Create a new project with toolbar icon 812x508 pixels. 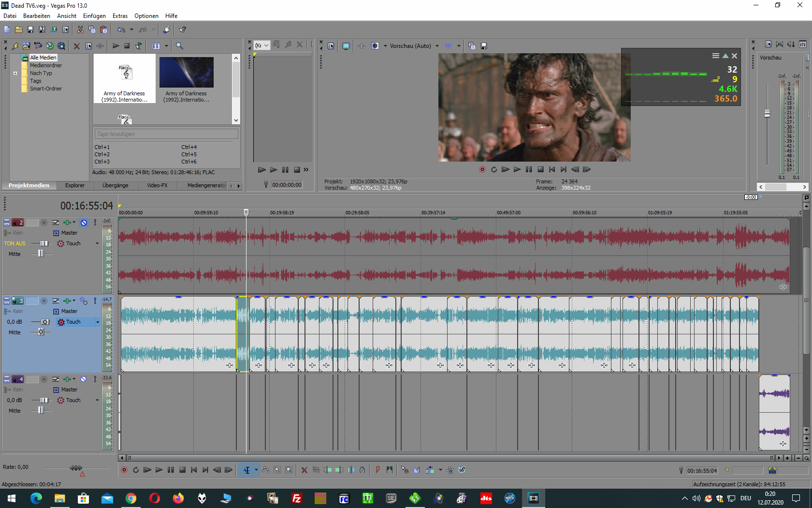pyautogui.click(x=7, y=30)
